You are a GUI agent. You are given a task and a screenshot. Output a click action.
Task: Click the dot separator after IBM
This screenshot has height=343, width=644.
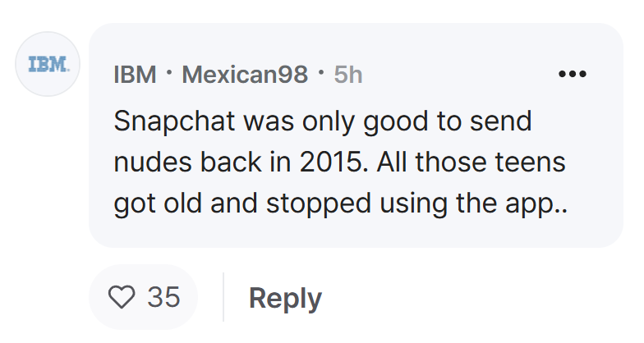coord(169,72)
